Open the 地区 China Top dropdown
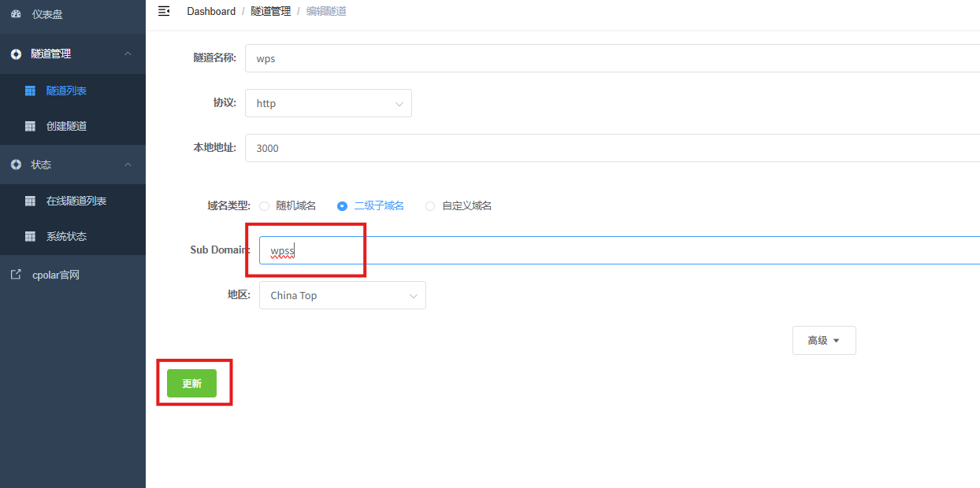980x488 pixels. (342, 296)
